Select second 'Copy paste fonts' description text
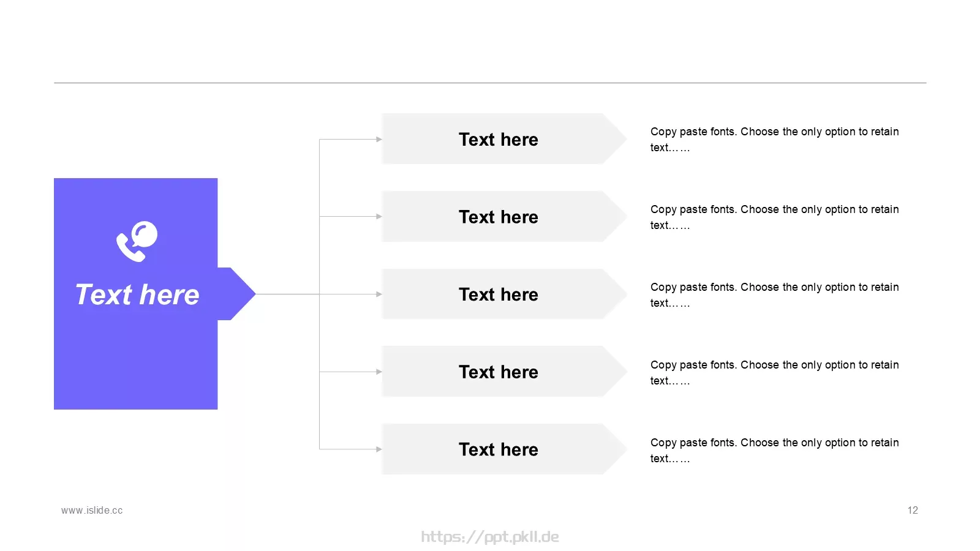 [774, 217]
